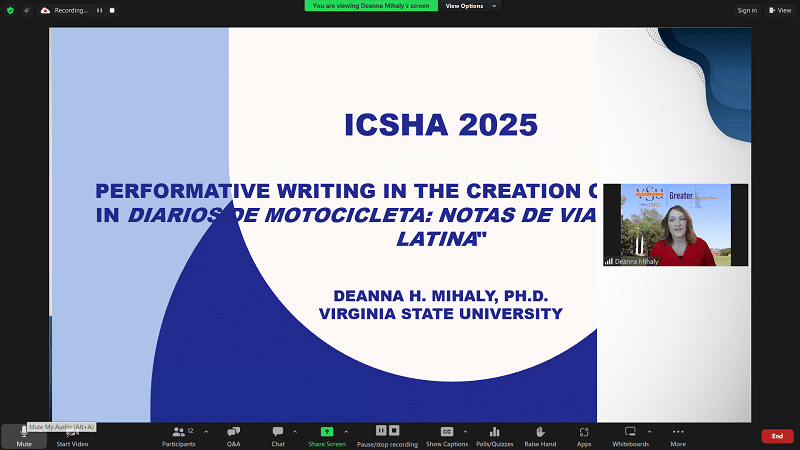Image resolution: width=800 pixels, height=450 pixels.
Task: Open the Participants panel
Action: tap(181, 434)
